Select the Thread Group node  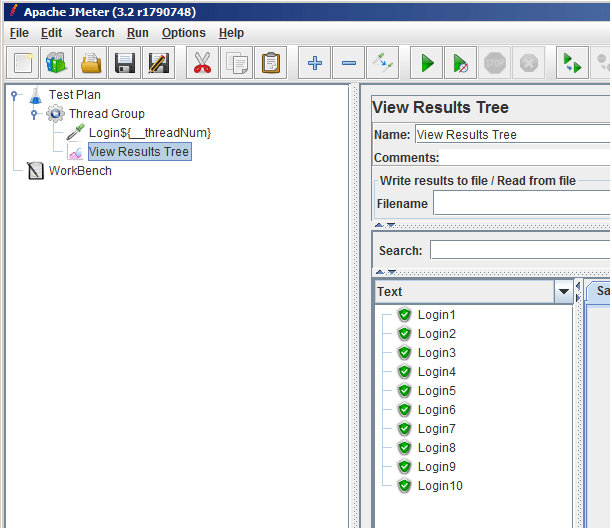pyautogui.click(x=107, y=114)
